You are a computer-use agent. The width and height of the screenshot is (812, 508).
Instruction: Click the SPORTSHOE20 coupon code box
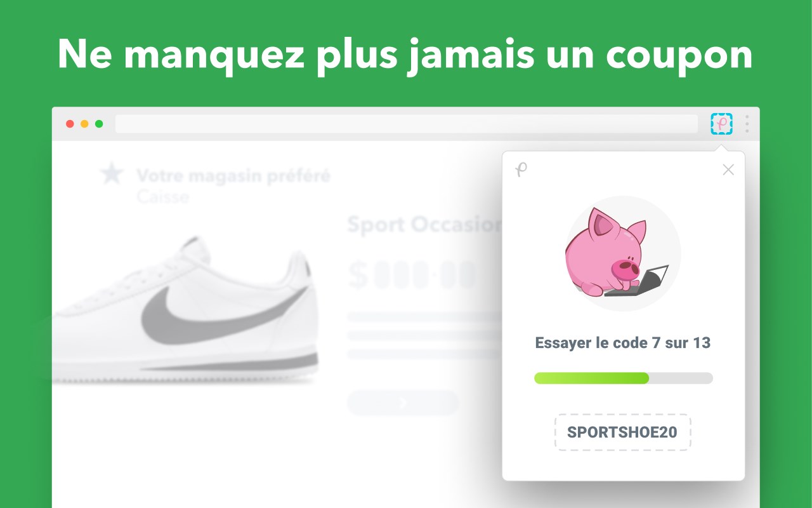(622, 432)
